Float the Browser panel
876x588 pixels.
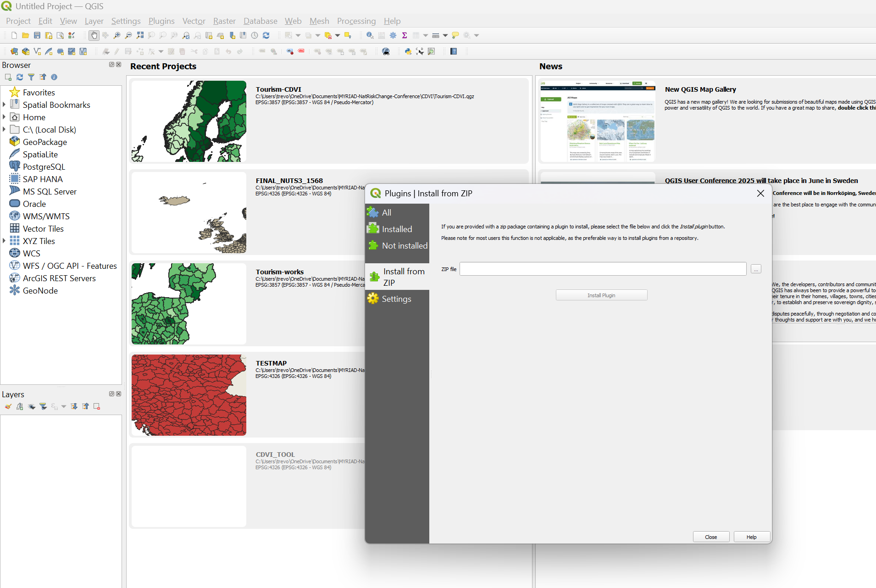pyautogui.click(x=111, y=65)
